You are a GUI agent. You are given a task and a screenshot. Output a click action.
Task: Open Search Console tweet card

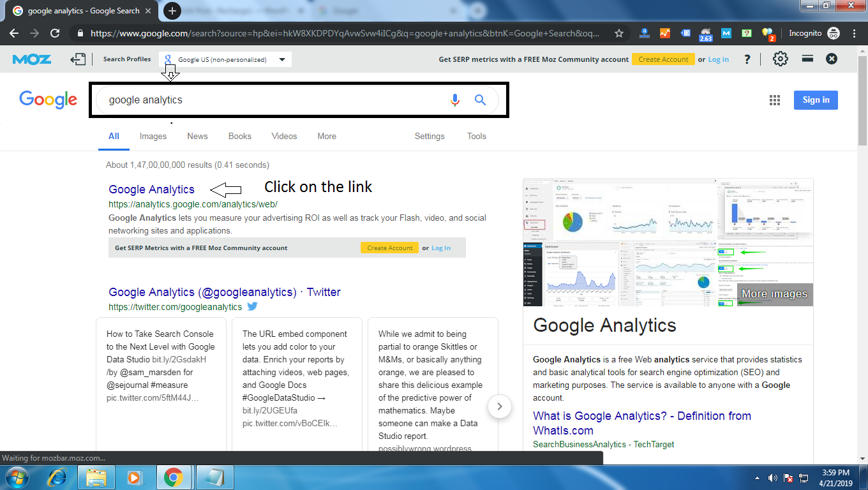click(161, 384)
